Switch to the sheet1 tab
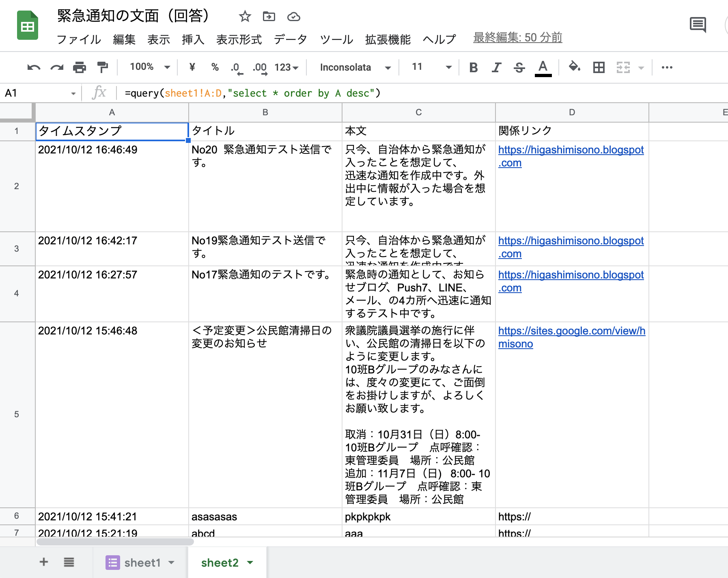This screenshot has height=578, width=728. click(x=140, y=563)
